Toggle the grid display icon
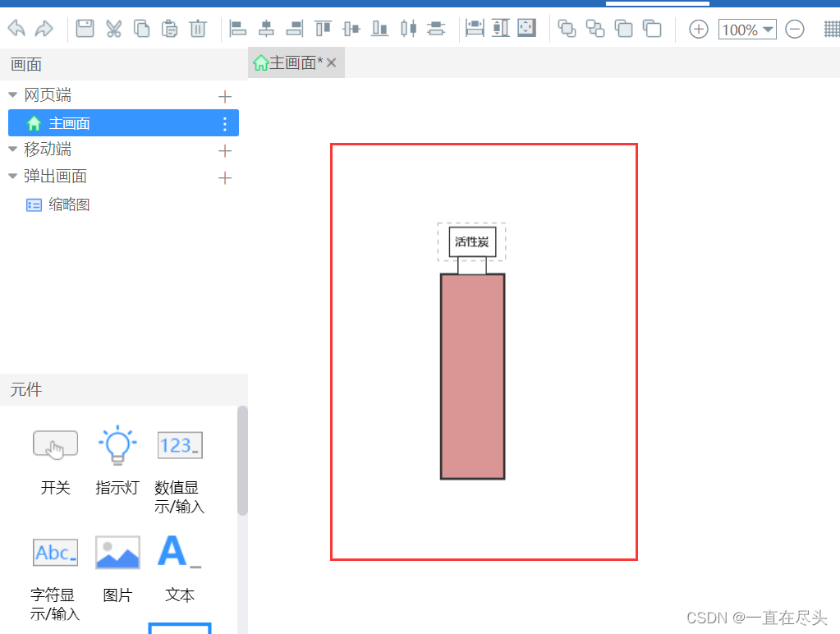 [x=832, y=28]
